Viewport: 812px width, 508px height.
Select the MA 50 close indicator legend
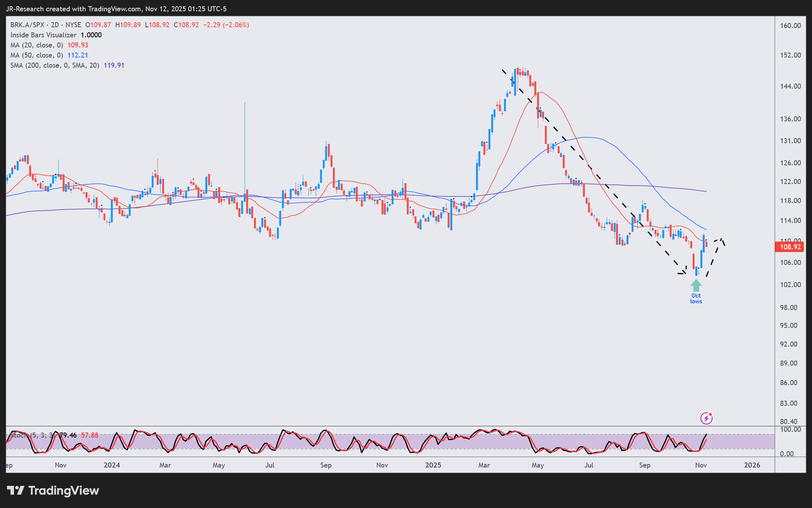(37, 55)
